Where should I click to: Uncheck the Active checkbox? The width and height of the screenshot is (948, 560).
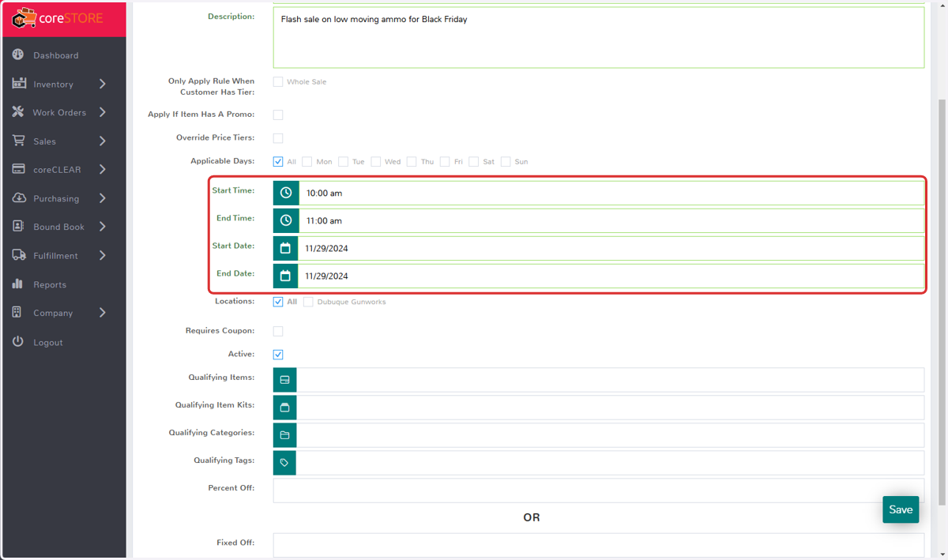pos(278,355)
